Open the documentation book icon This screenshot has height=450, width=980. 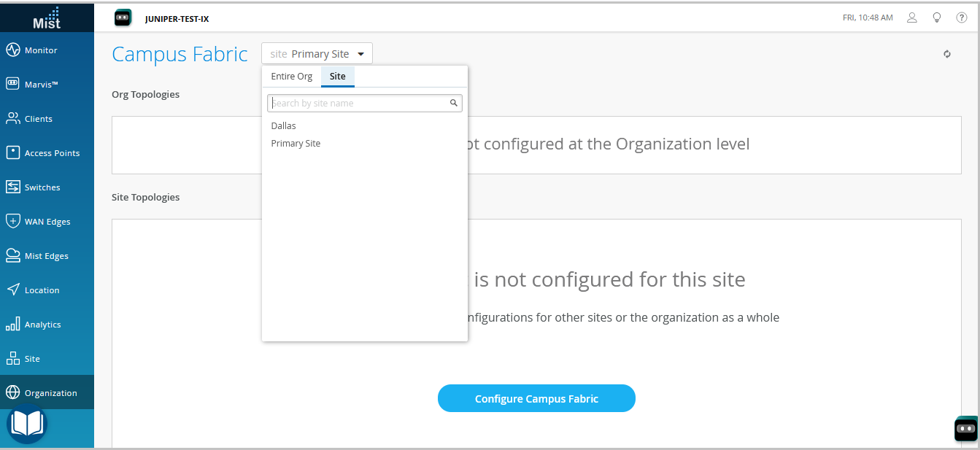pos(27,424)
